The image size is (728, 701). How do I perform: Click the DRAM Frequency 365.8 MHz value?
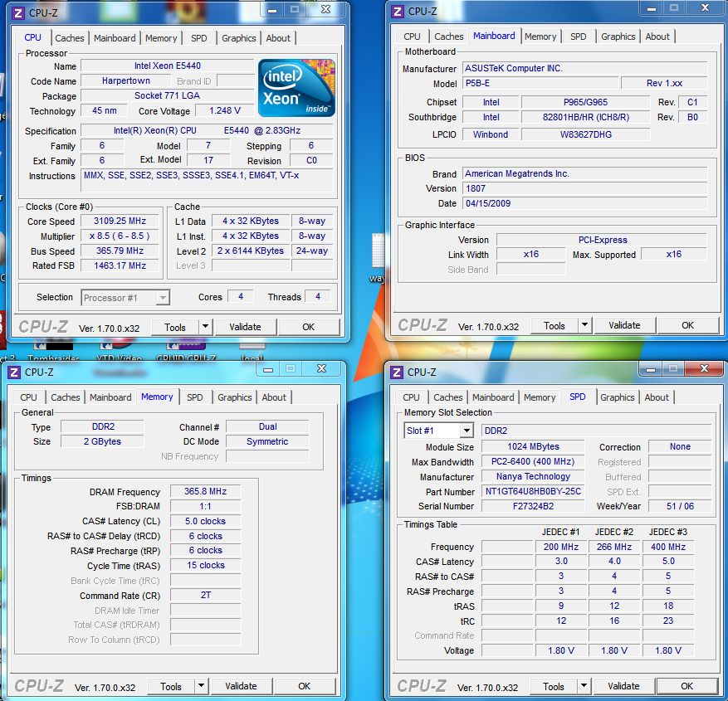[205, 491]
